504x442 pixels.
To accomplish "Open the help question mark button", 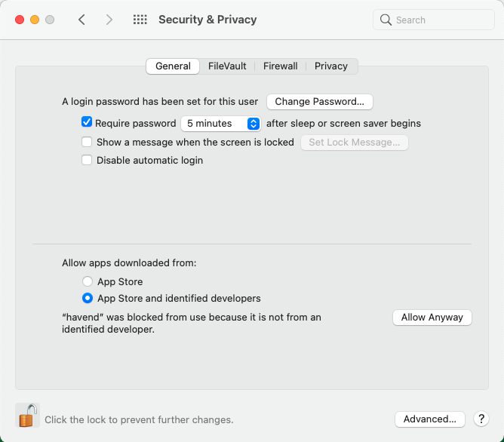I will [481, 419].
